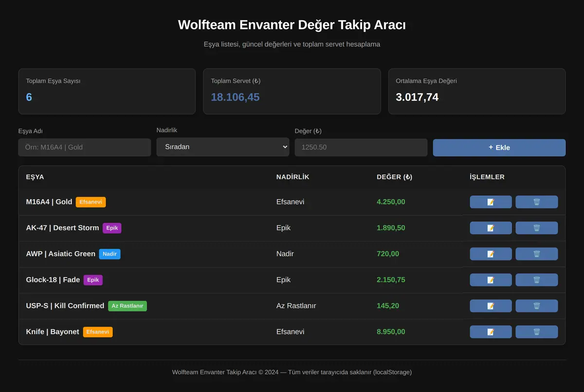Click the Efsanevi badge next to Knife | Bayonet

98,332
